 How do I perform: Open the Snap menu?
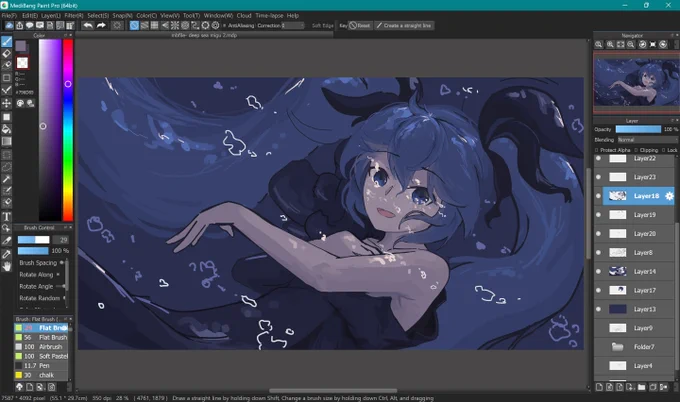click(x=122, y=15)
